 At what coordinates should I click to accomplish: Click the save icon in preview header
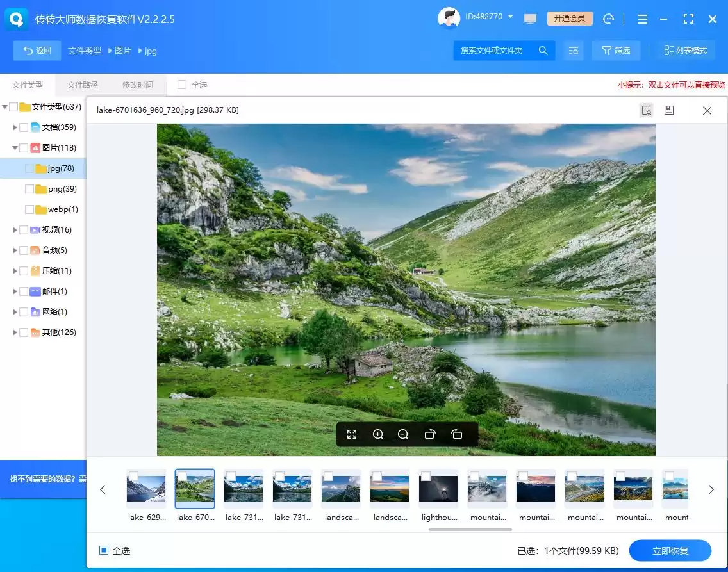coord(669,110)
